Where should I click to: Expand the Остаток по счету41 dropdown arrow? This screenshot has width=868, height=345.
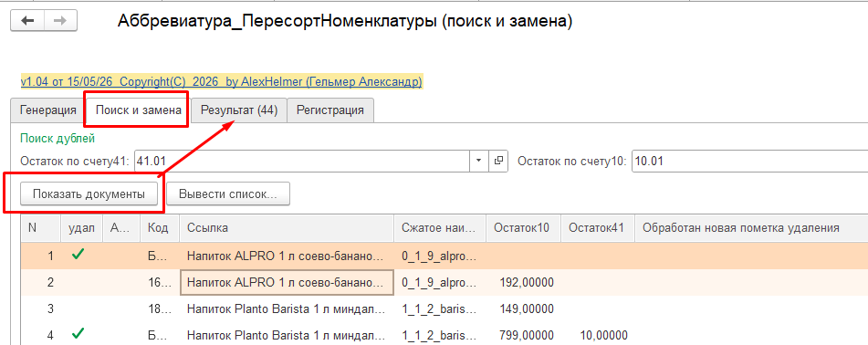click(478, 162)
